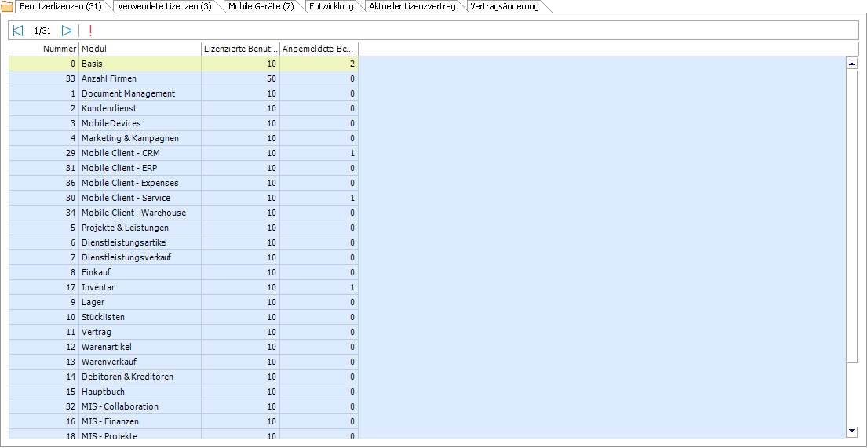Image resolution: width=868 pixels, height=448 pixels.
Task: Sort by the Nummer column header
Action: point(44,49)
